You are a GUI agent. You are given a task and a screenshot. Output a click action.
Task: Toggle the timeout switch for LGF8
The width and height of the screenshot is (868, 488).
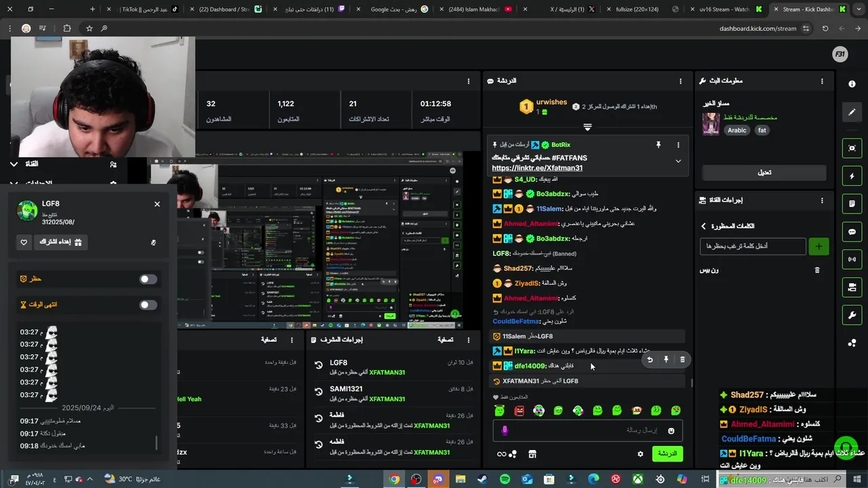point(148,305)
